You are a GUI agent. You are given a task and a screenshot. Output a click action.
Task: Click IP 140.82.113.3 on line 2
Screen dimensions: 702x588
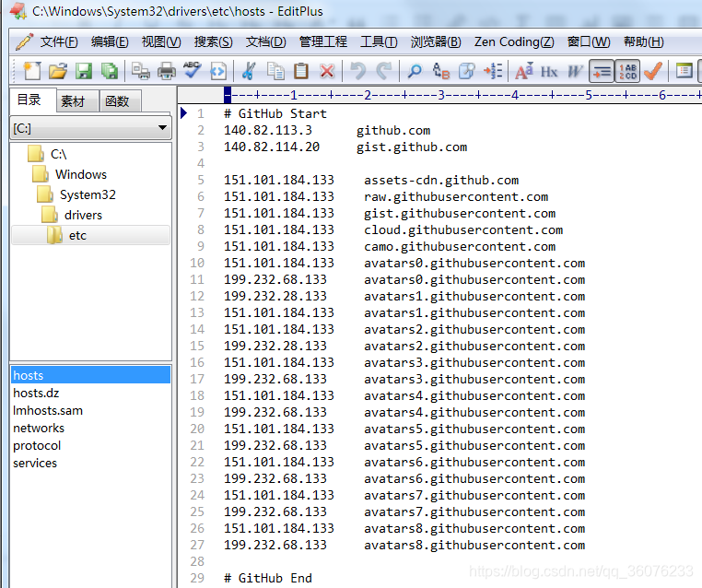[x=268, y=130]
